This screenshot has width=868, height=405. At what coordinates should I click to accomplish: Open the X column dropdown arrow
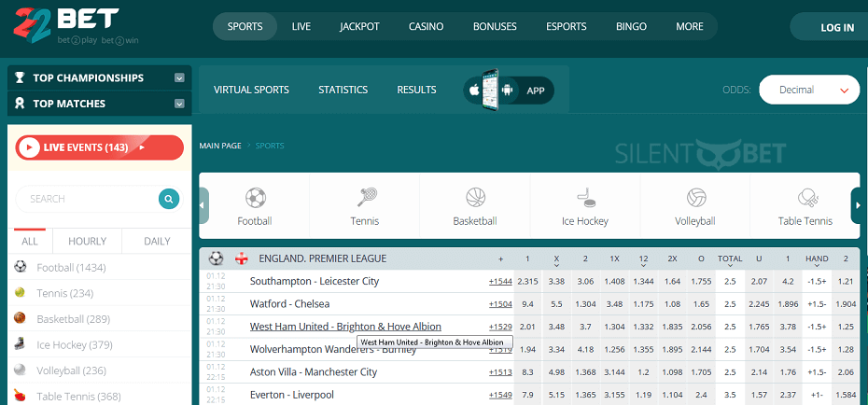(556, 266)
